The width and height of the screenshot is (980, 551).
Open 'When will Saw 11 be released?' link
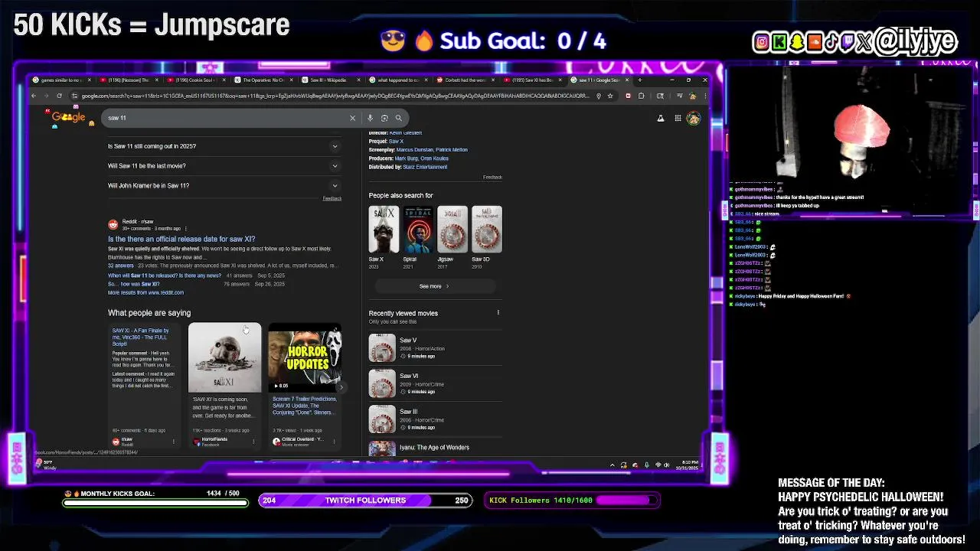click(165, 275)
